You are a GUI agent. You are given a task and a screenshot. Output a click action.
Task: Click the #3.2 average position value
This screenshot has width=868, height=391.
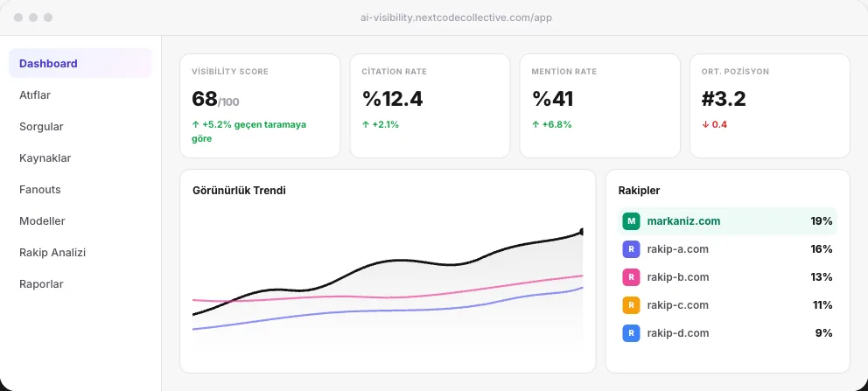click(724, 99)
